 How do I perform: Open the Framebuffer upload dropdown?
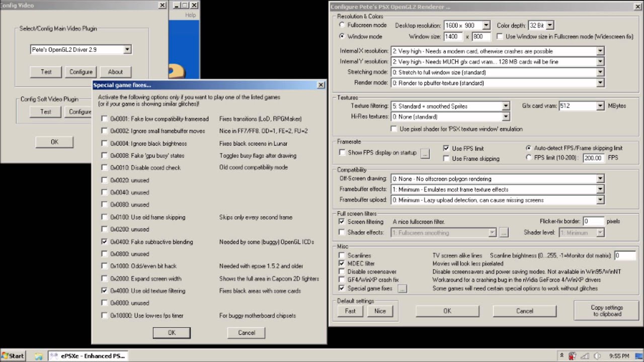(600, 200)
